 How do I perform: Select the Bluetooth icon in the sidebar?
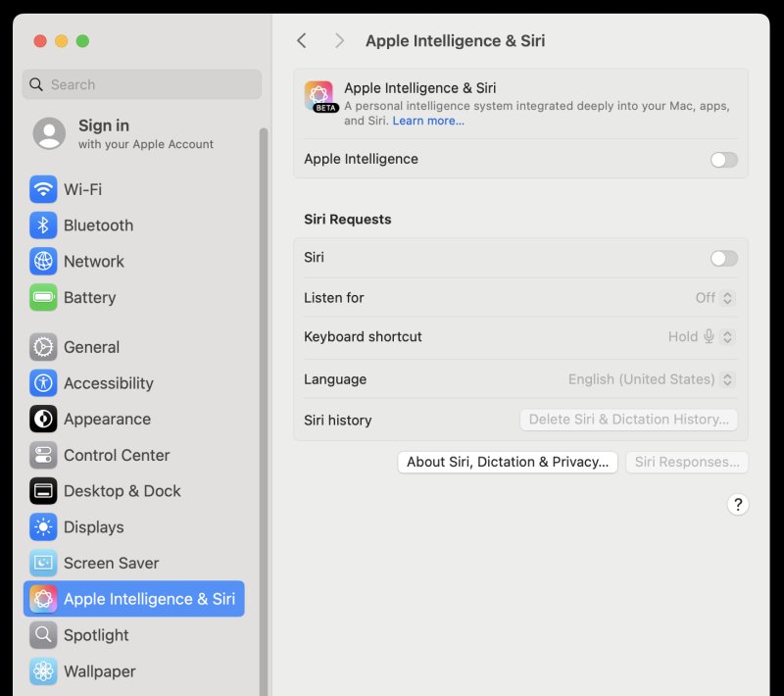(x=43, y=225)
